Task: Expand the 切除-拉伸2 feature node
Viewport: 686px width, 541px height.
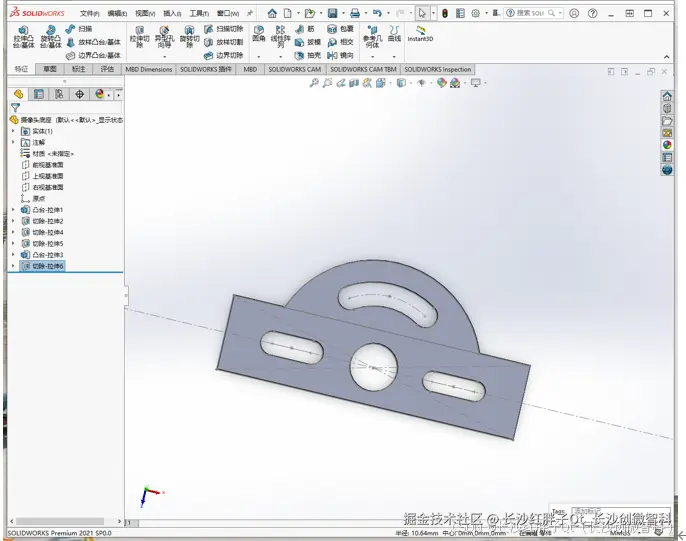Action: [13, 221]
